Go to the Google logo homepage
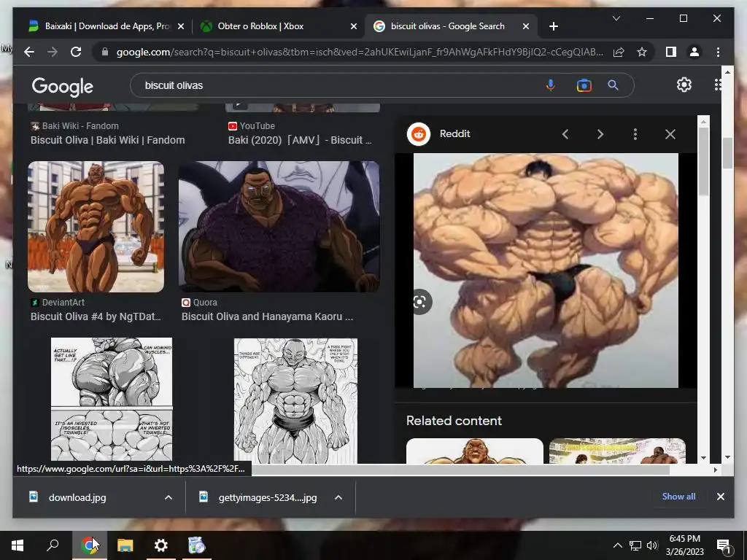Viewport: 747px width, 560px height. [63, 86]
